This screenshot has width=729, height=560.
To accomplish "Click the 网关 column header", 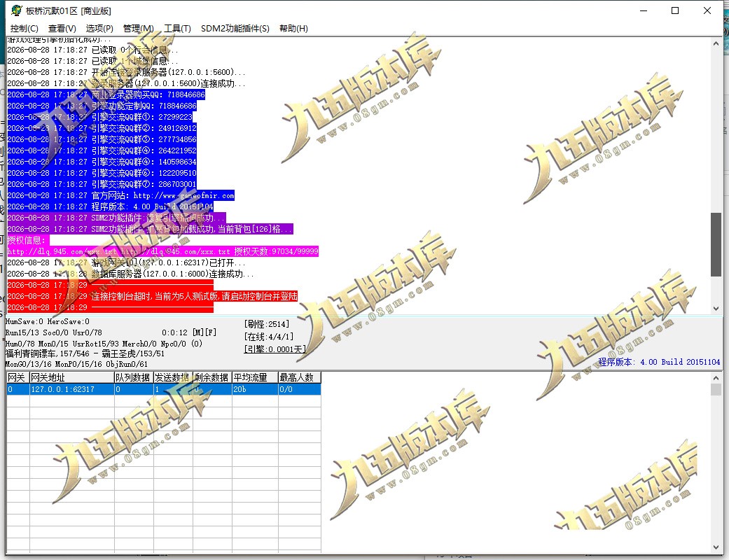I will coord(18,377).
